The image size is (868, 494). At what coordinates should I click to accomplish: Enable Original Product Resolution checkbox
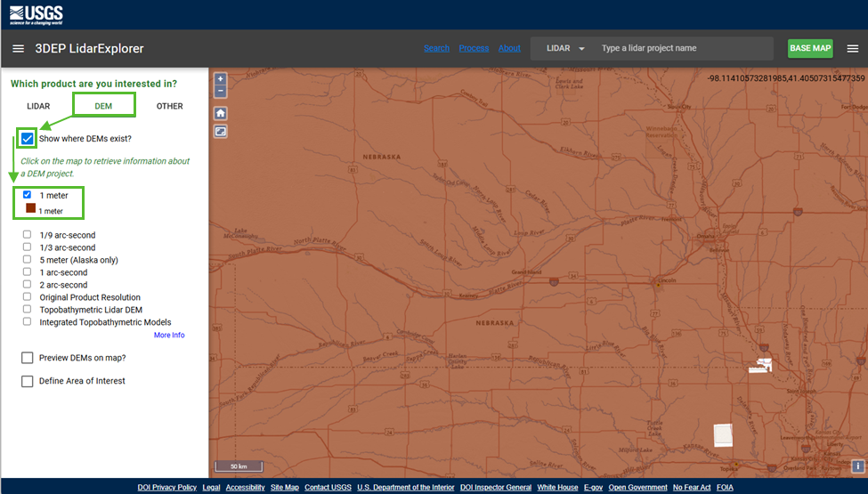27,296
